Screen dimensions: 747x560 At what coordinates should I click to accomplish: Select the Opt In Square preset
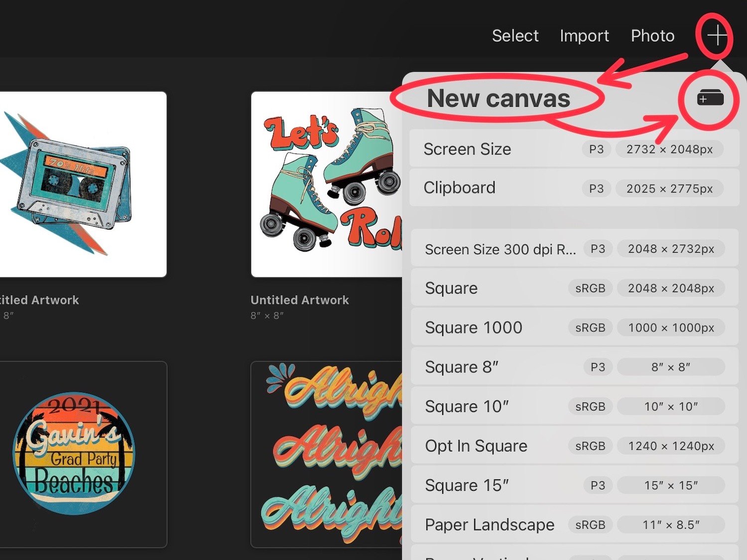point(573,446)
